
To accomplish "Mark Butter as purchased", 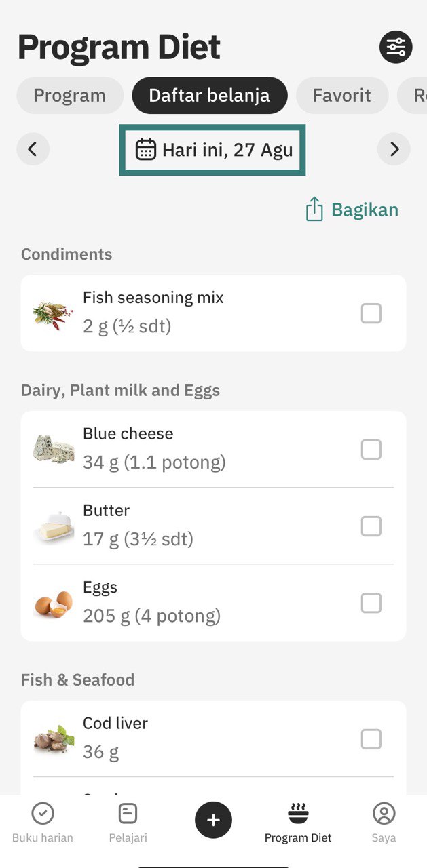I will (x=371, y=526).
